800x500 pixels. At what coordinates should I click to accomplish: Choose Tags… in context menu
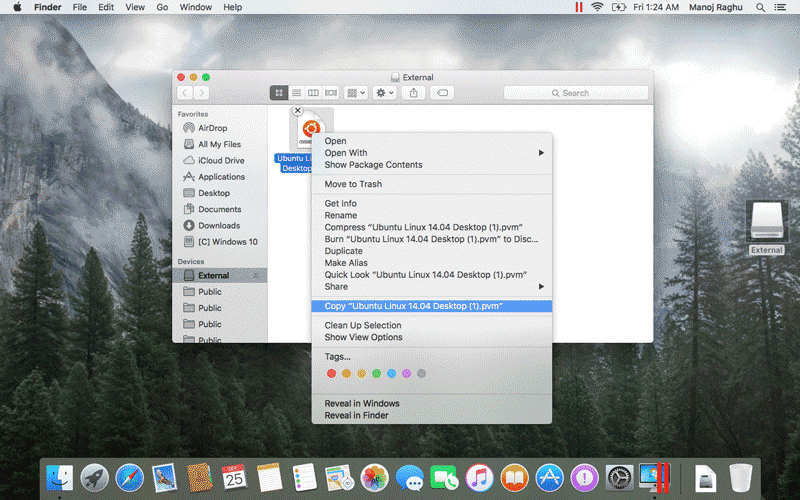tap(432, 357)
